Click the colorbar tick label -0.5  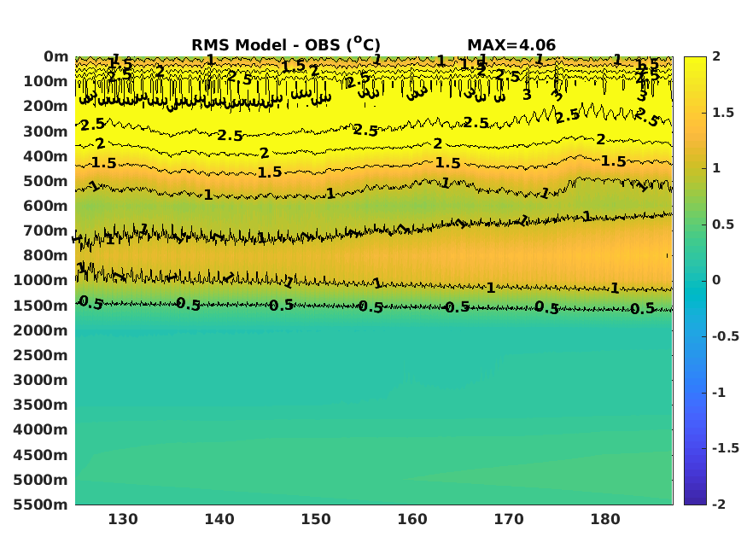[726, 336]
